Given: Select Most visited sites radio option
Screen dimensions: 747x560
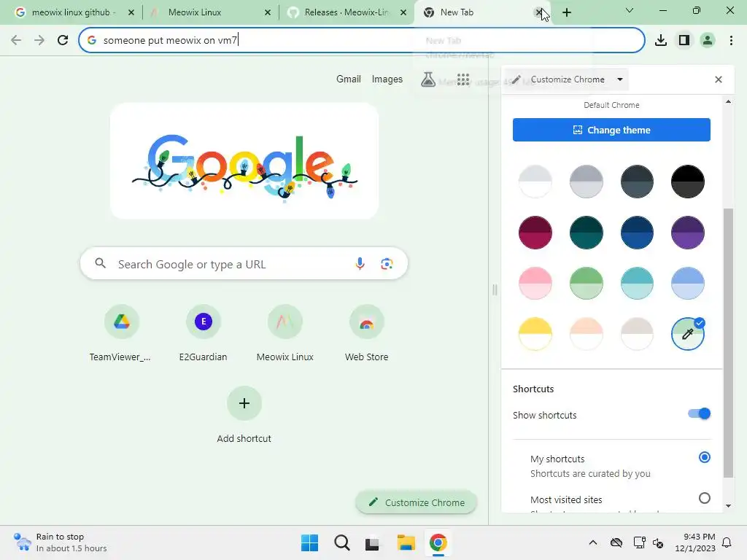Looking at the screenshot, I should tap(704, 499).
